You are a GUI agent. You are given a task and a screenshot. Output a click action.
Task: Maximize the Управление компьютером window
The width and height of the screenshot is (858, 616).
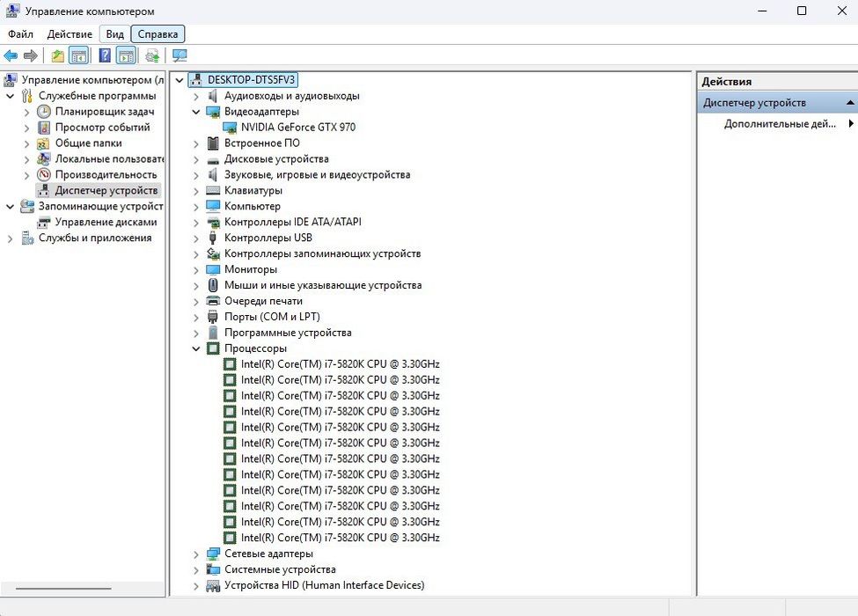802,11
